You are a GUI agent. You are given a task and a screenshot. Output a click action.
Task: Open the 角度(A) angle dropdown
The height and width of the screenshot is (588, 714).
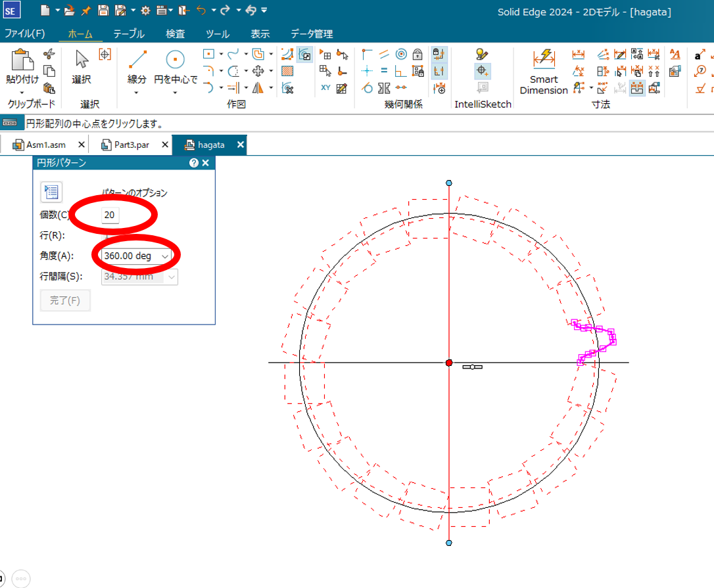tap(165, 256)
